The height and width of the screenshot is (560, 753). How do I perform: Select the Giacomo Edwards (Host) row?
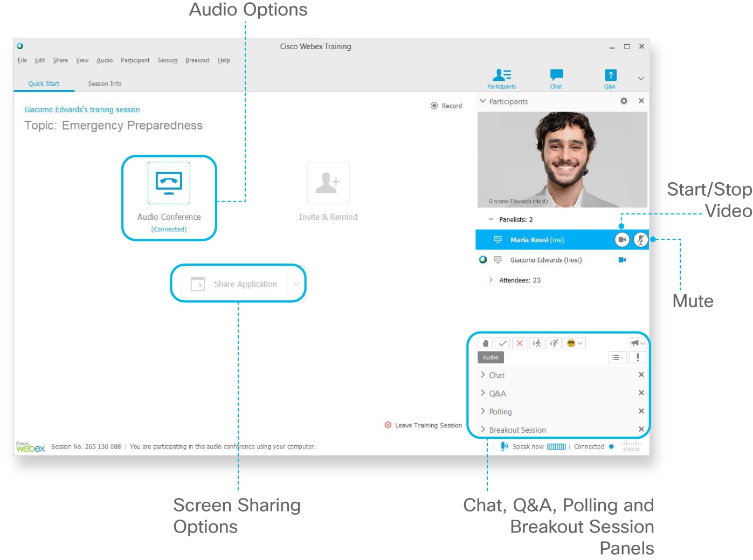(562, 260)
